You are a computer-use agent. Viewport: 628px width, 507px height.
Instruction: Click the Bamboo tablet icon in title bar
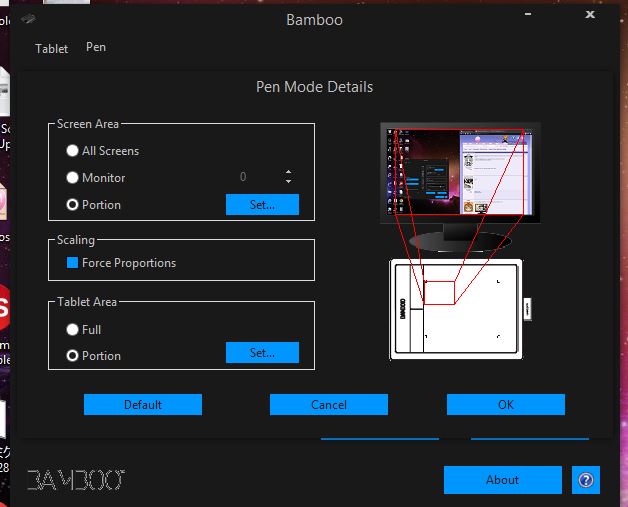[28, 18]
